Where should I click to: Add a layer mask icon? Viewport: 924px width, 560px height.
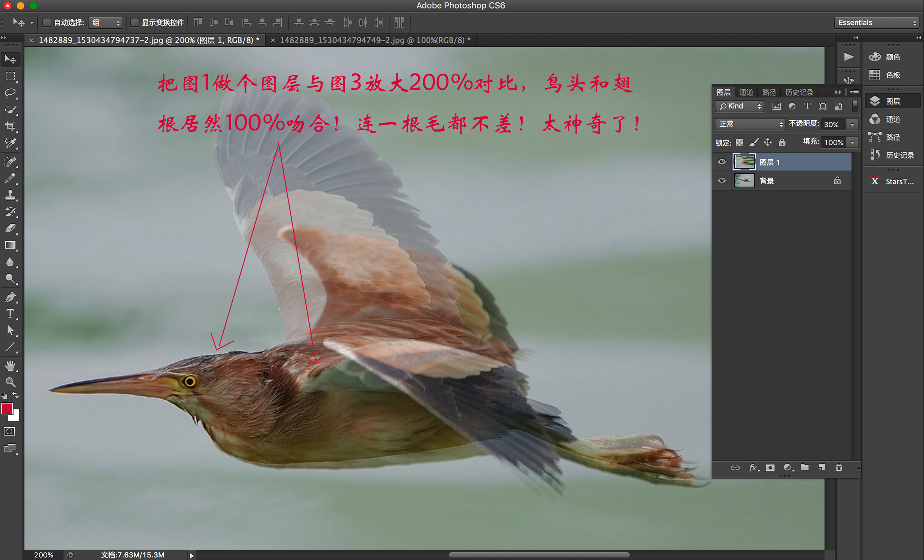pos(770,468)
